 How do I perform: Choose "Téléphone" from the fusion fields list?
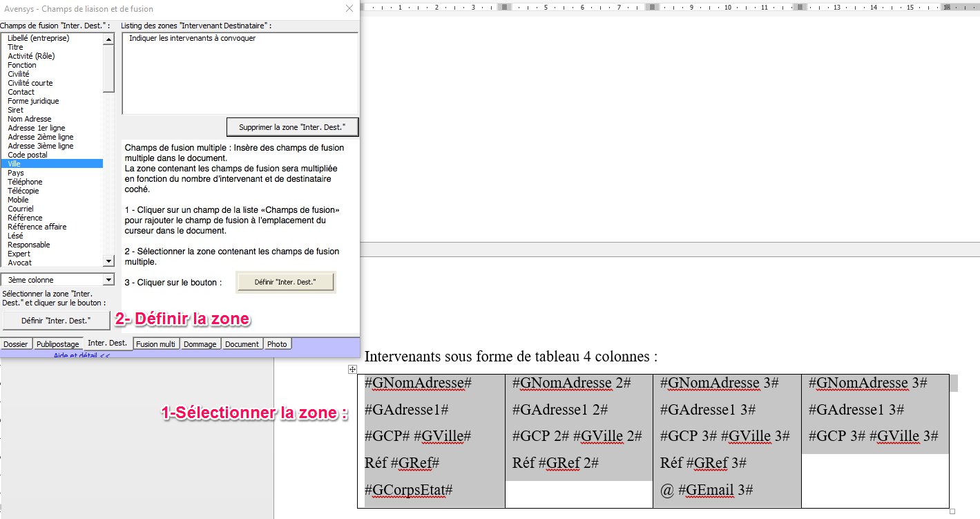25,182
